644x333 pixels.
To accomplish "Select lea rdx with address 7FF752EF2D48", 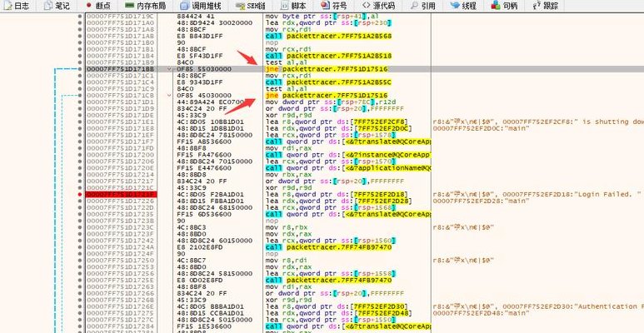I will (338, 313).
